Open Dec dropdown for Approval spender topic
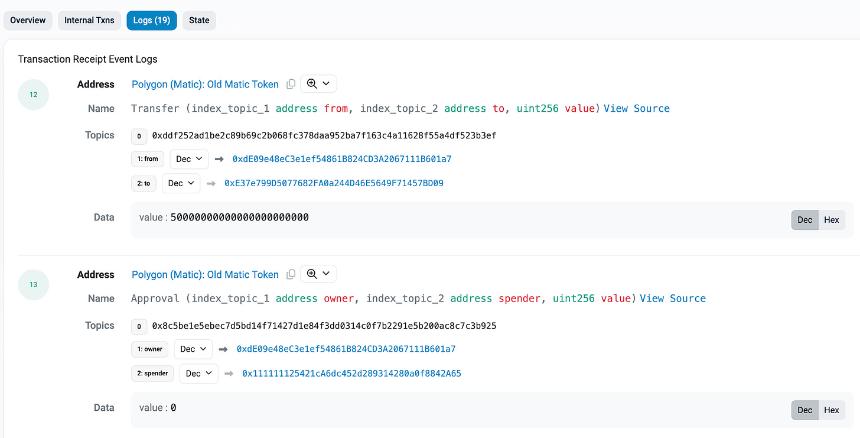The width and height of the screenshot is (860, 438). 199,373
